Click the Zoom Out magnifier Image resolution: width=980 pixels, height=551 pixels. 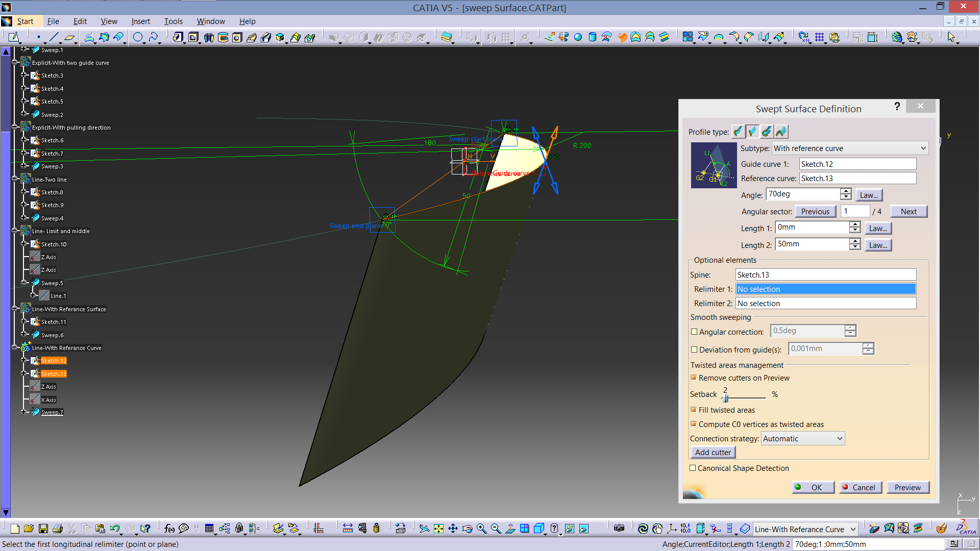click(496, 529)
